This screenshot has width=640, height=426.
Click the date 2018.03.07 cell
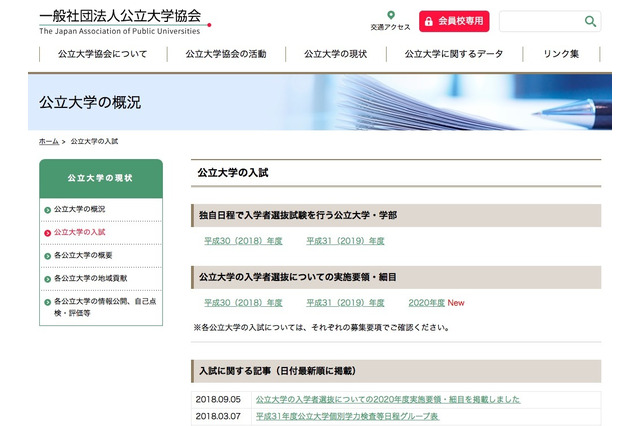[218, 417]
